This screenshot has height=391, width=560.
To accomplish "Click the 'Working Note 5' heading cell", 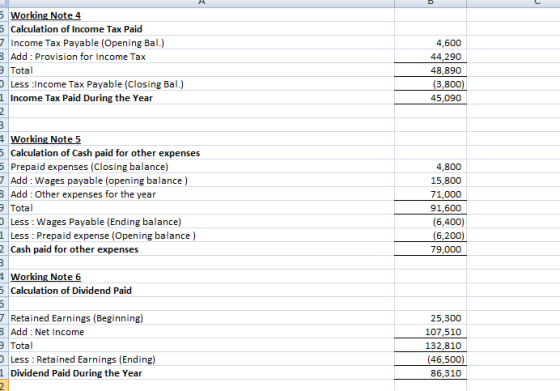I will coord(201,139).
